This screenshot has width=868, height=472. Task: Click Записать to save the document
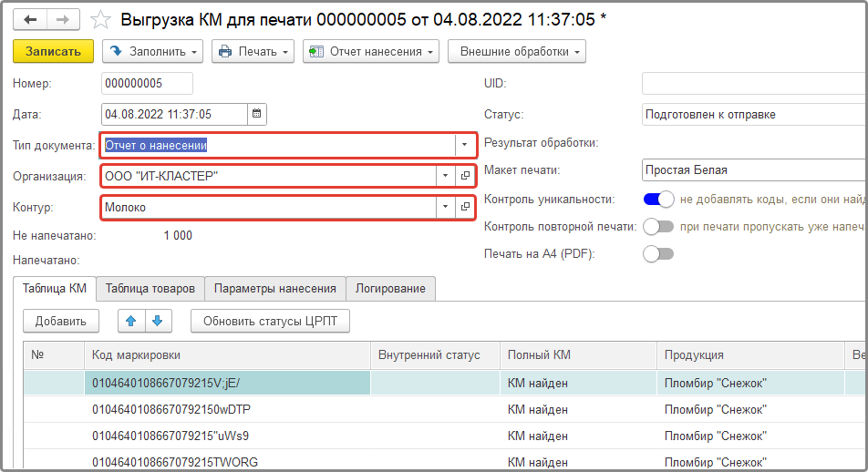click(53, 51)
